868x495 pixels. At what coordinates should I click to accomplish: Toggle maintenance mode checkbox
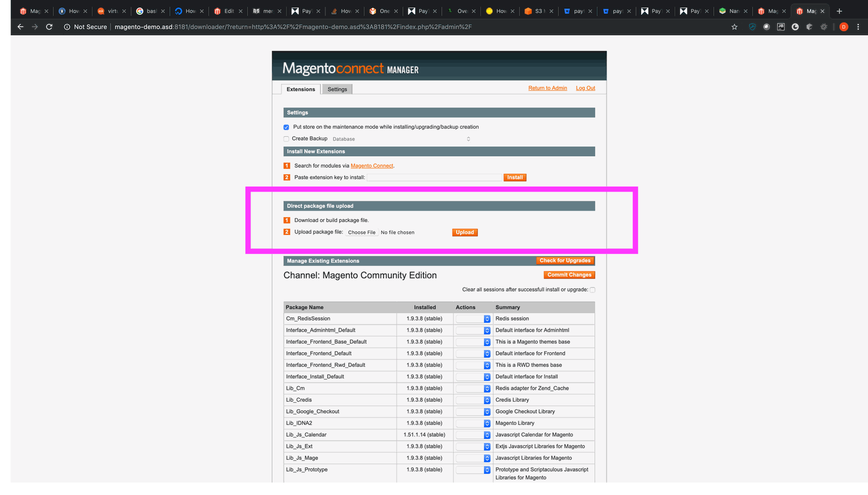286,127
